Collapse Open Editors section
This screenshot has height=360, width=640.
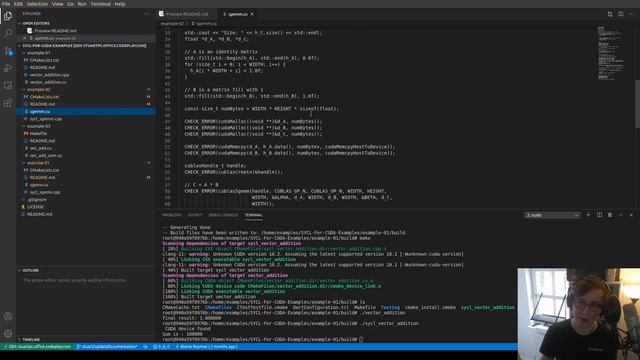[x=36, y=23]
